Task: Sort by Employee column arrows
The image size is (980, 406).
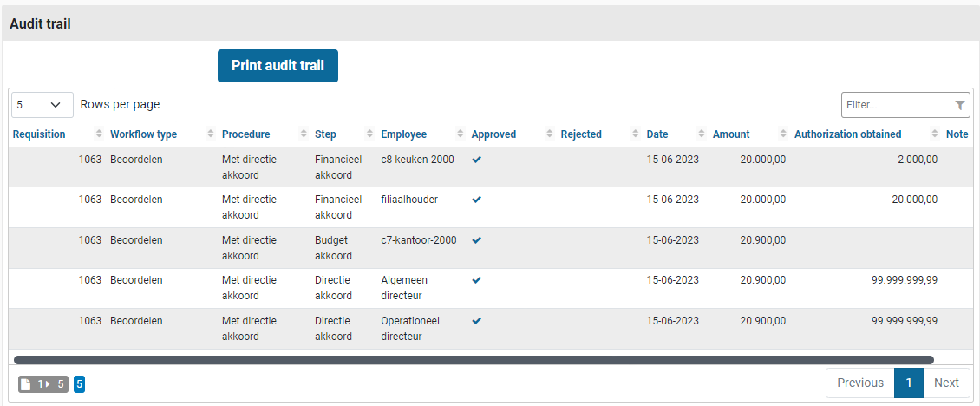Action: pos(461,134)
